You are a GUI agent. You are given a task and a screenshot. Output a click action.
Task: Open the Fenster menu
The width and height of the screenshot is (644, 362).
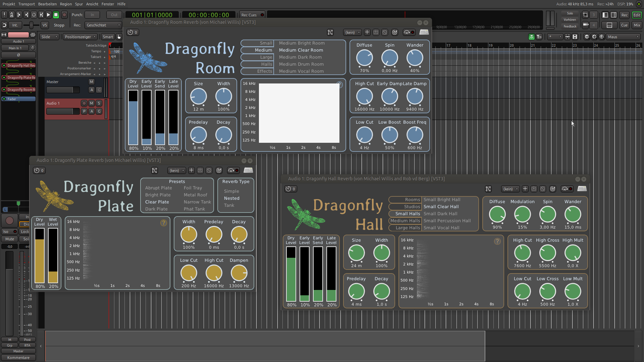(108, 4)
